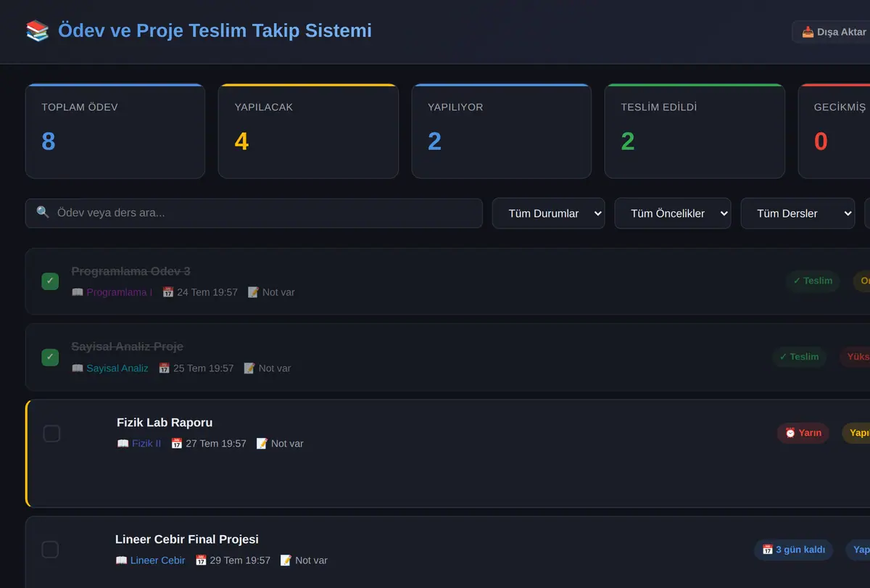Image resolution: width=870 pixels, height=588 pixels.
Task: Click the calendar icon beside 24 Tem 19:57
Action: (x=168, y=292)
